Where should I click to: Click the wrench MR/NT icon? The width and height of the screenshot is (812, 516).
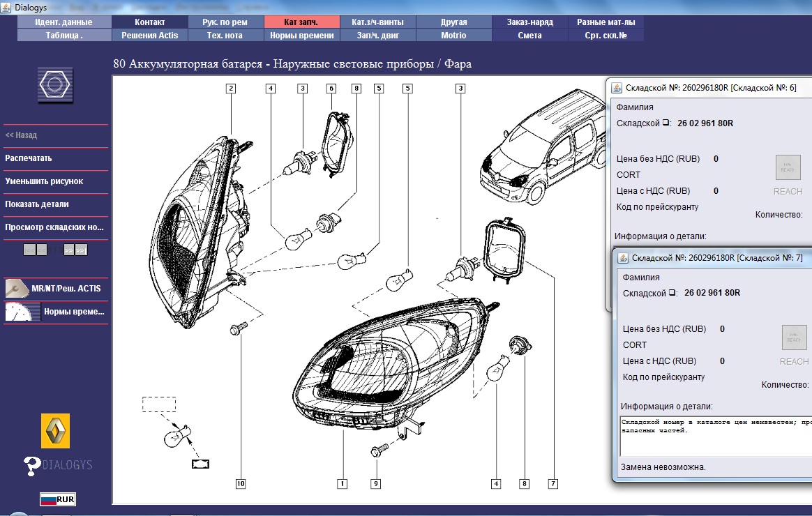point(17,288)
